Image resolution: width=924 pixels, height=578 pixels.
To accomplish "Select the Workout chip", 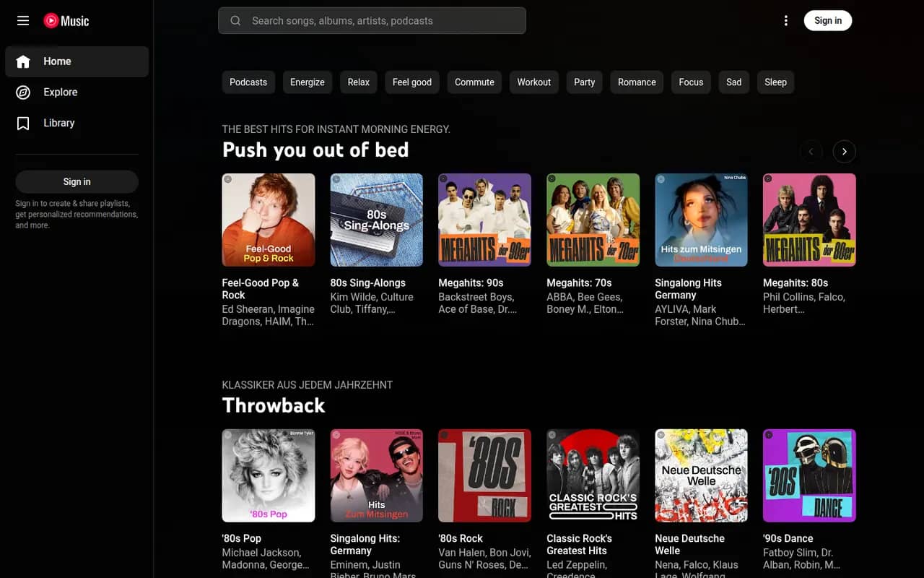I will click(534, 82).
